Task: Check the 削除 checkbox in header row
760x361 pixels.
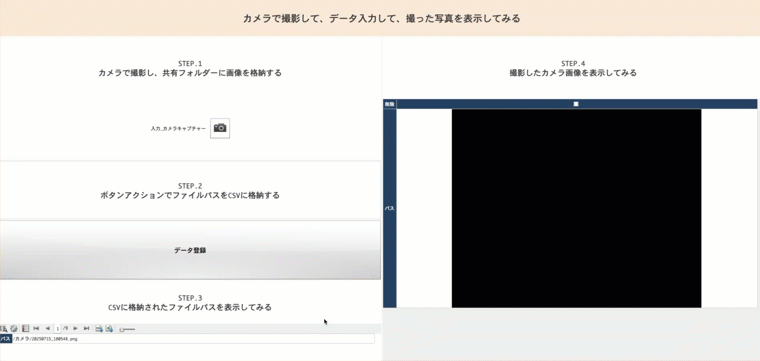Action: click(576, 104)
